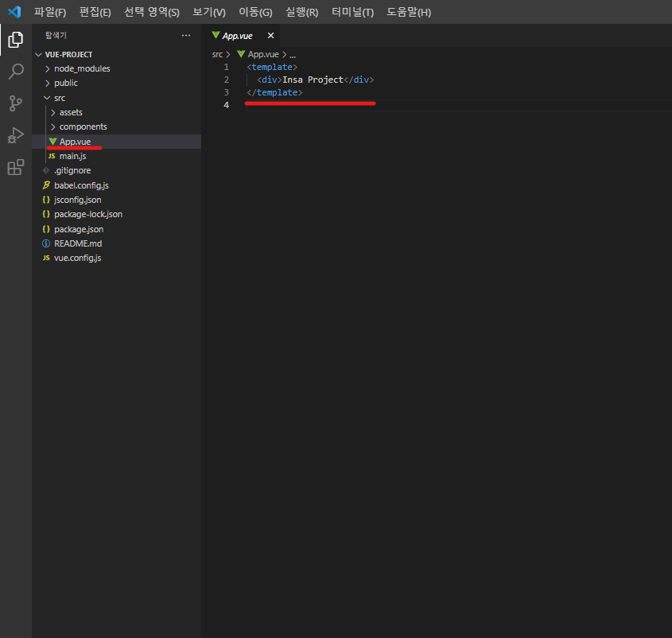672x638 pixels.
Task: Click the braces icon beside package-lock.json
Action: pyautogui.click(x=46, y=214)
